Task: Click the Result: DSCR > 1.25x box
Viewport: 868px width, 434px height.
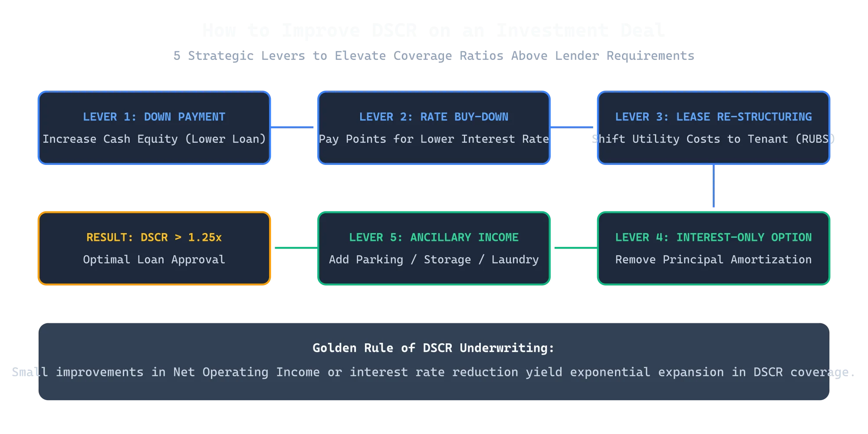Action: [x=154, y=248]
